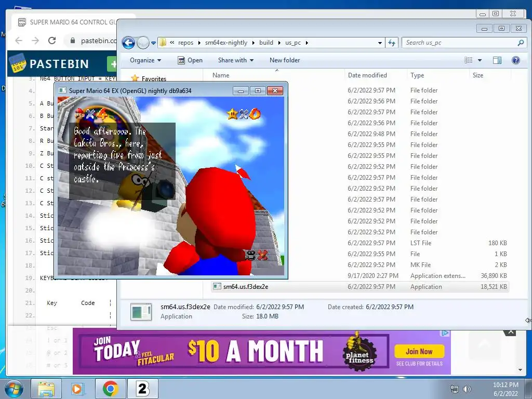Click Mario lives head icon

(x=79, y=114)
